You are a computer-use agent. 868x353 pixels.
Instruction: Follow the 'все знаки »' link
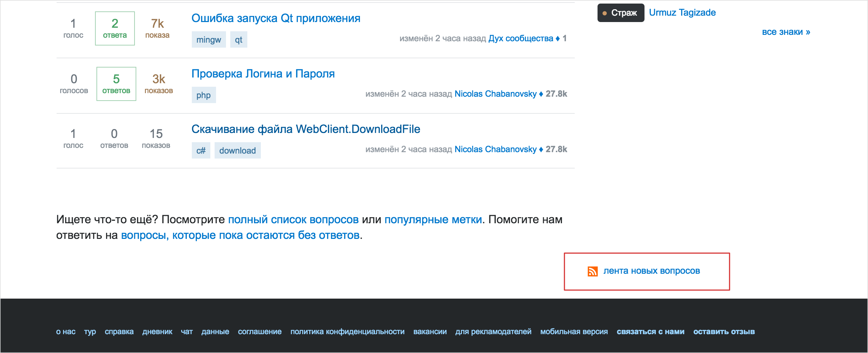(786, 32)
